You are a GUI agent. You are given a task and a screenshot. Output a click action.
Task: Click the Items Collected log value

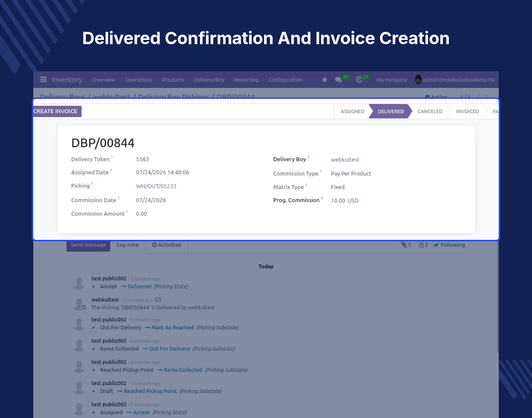[x=183, y=370]
